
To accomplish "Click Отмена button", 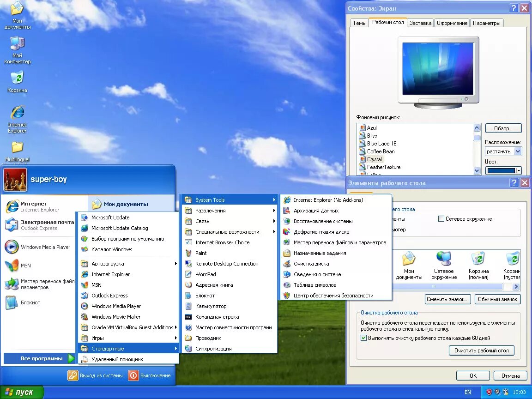I will 510,375.
